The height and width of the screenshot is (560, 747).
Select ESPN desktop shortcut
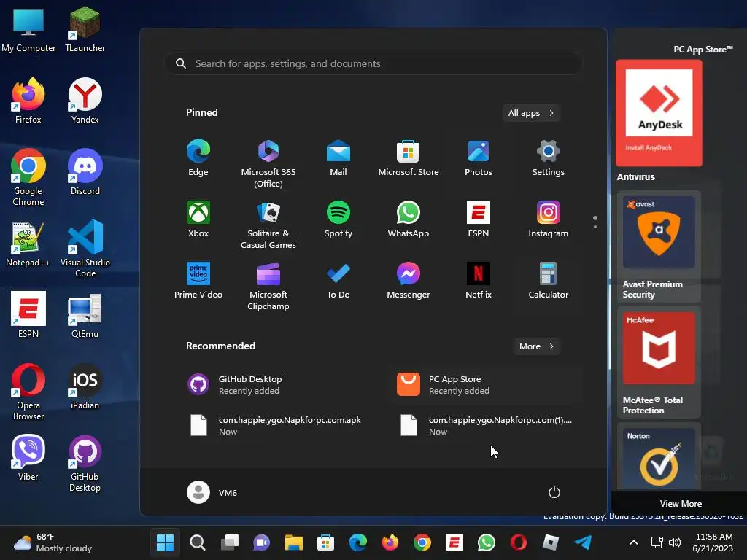tap(28, 315)
